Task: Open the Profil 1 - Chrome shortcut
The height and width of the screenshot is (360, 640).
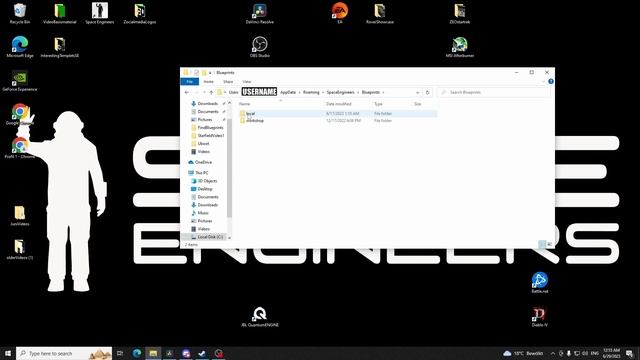Action: [x=20, y=148]
